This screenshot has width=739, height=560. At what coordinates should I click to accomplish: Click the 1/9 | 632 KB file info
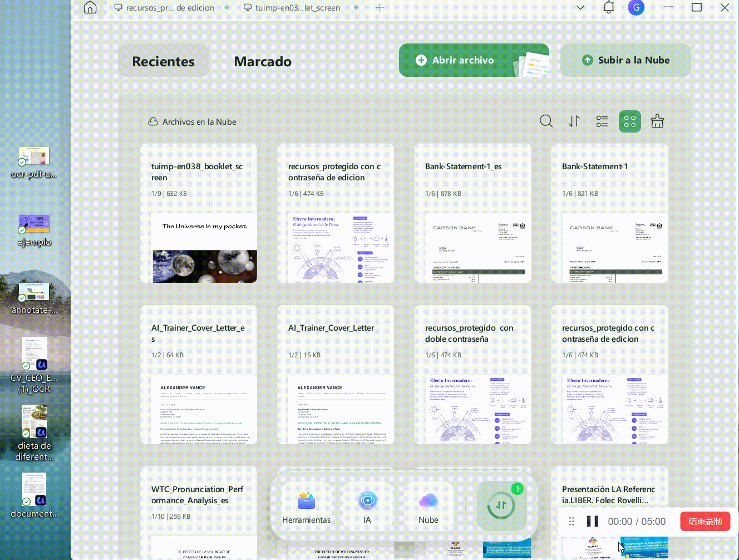pyautogui.click(x=169, y=194)
